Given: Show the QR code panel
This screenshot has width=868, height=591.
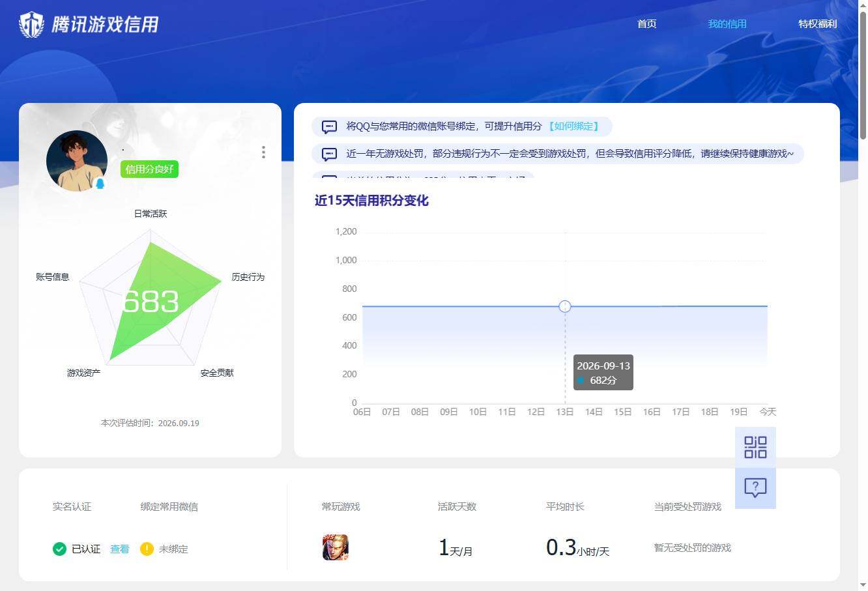Looking at the screenshot, I should tap(755, 447).
